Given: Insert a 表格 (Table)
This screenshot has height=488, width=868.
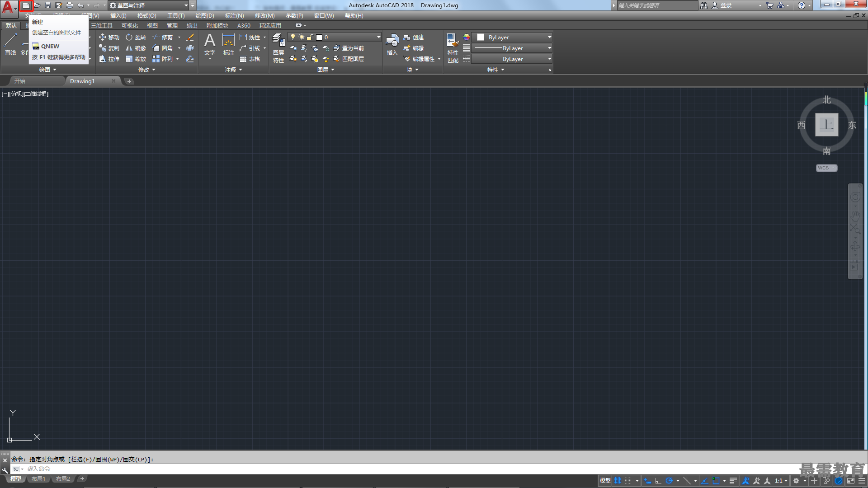Looking at the screenshot, I should (250, 59).
